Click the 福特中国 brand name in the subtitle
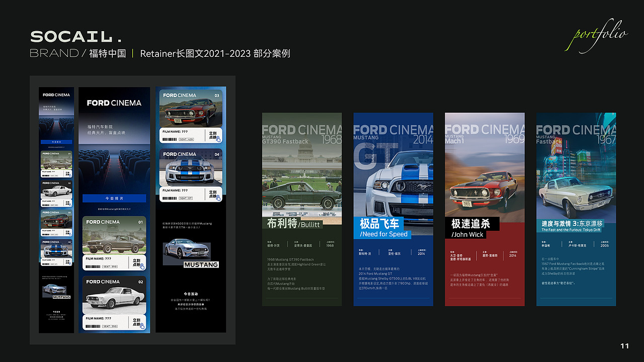Viewport: 644px width, 362px height. [108, 53]
